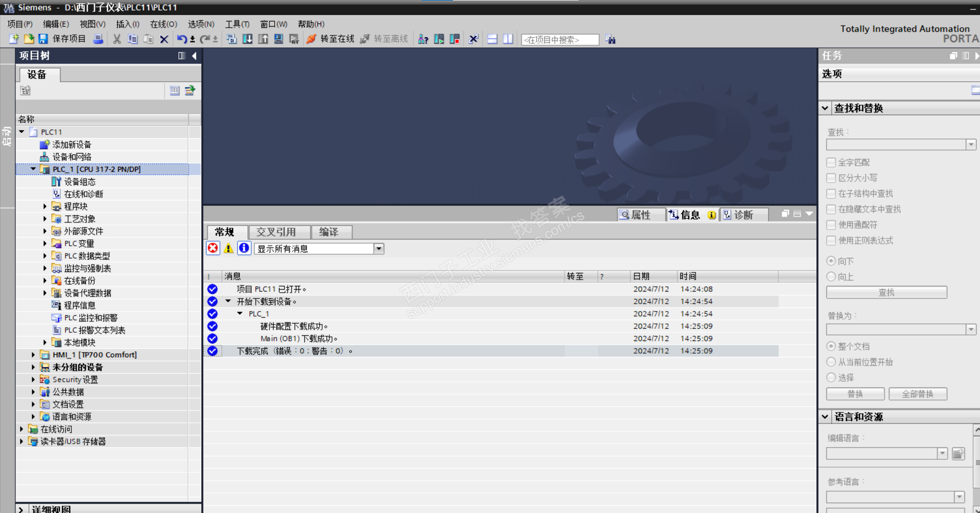Download to device using the toolbar icon
Screen dimensions: 980x513
click(248, 39)
